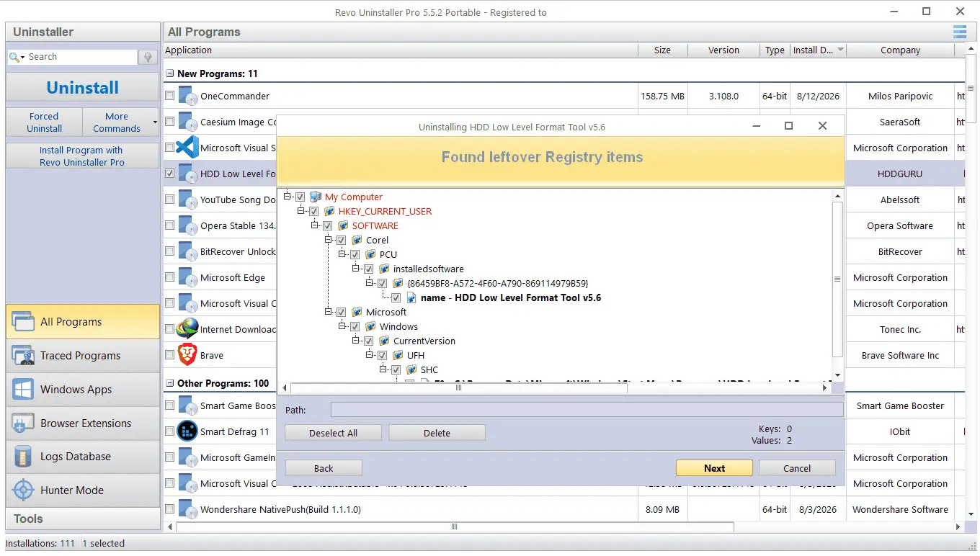This screenshot has height=556, width=980.
Task: Collapse the My Computer tree node
Action: pyautogui.click(x=288, y=197)
